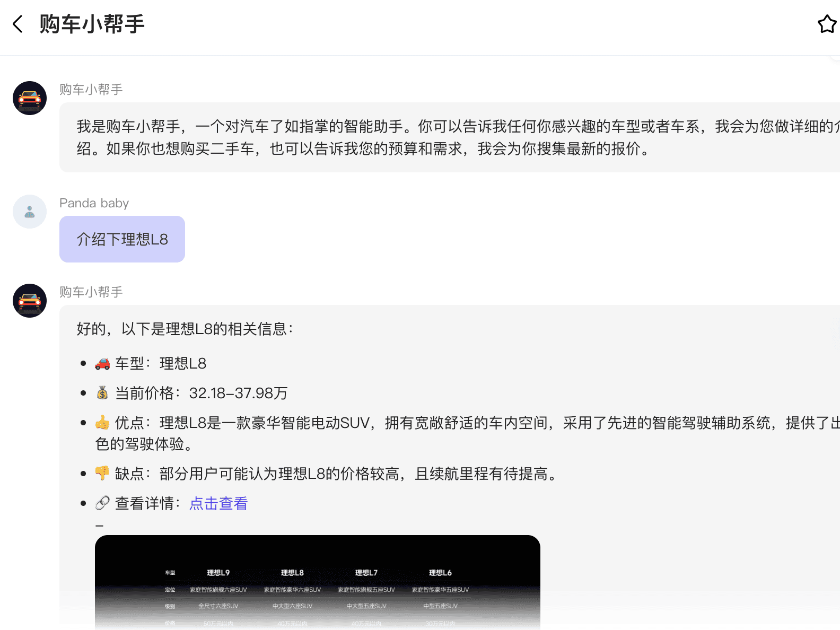Favorite this assistant with the star icon
The width and height of the screenshot is (840, 630).
[x=826, y=24]
